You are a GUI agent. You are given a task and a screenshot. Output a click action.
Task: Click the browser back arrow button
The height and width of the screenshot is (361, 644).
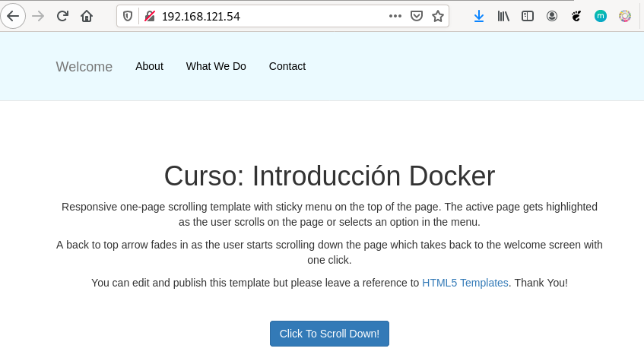[13, 16]
